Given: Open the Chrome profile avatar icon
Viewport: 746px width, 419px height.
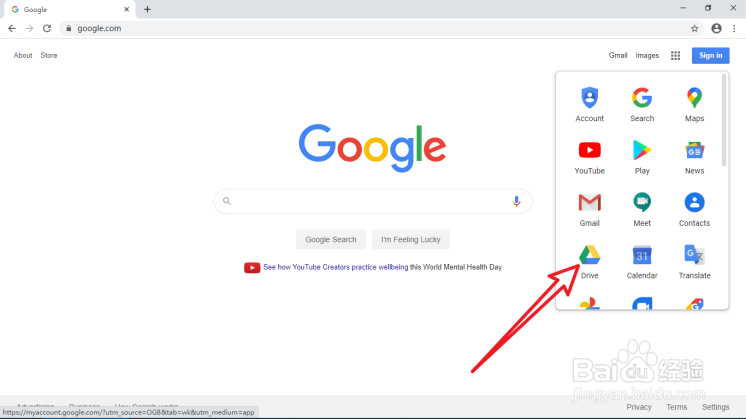Looking at the screenshot, I should tap(716, 29).
